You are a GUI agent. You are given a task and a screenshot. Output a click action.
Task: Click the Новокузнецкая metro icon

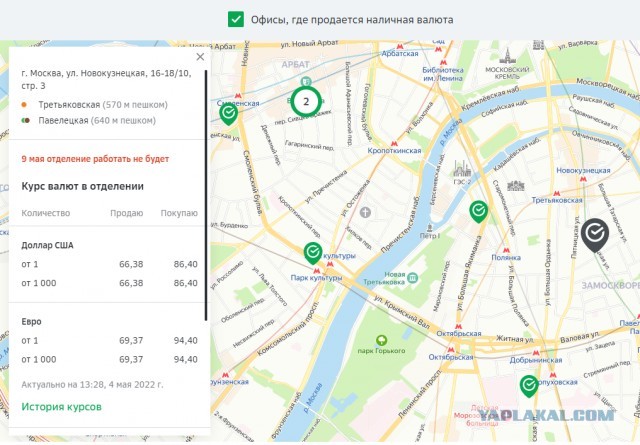click(583, 178)
